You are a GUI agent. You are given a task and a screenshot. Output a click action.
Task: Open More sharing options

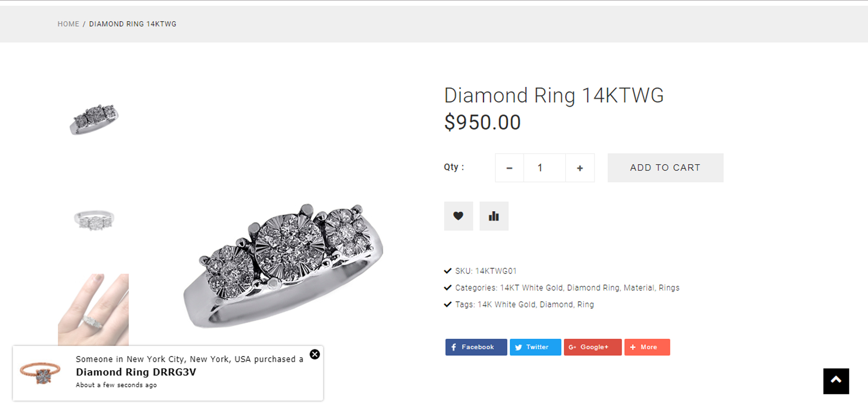click(x=647, y=347)
